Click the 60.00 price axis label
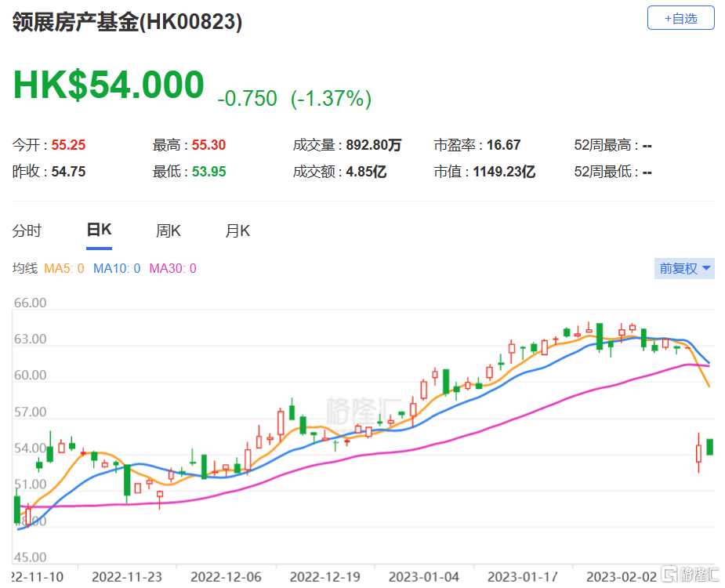This screenshot has width=725, height=588. coord(30,376)
